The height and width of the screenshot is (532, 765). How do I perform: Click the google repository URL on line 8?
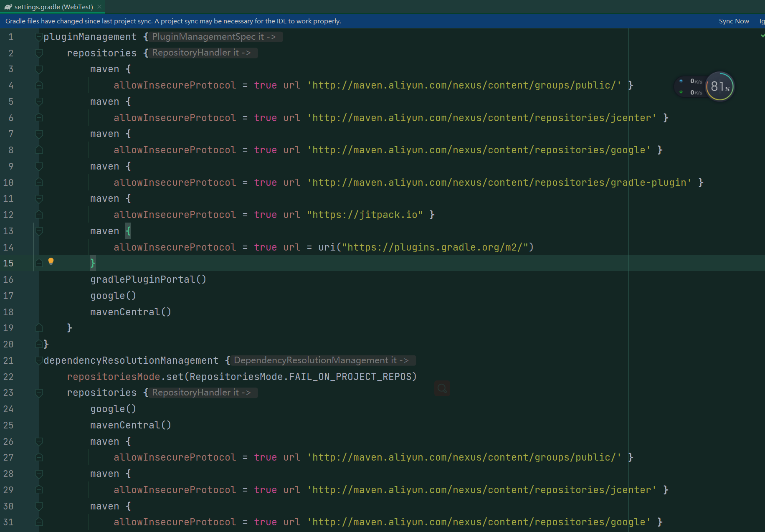coord(479,150)
